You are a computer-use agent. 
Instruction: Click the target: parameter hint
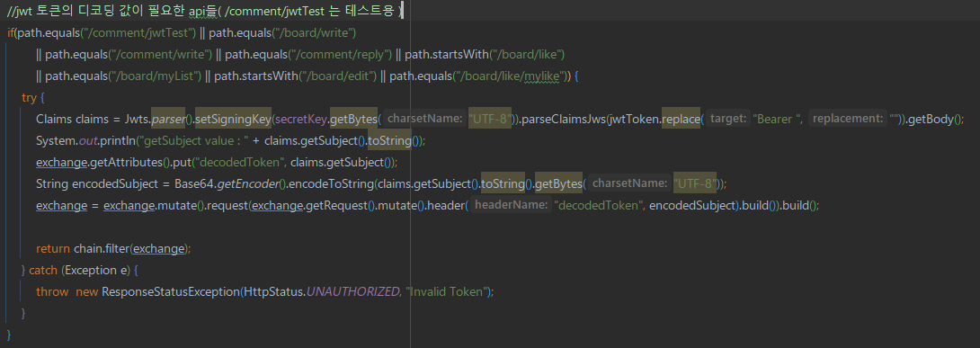(728, 119)
